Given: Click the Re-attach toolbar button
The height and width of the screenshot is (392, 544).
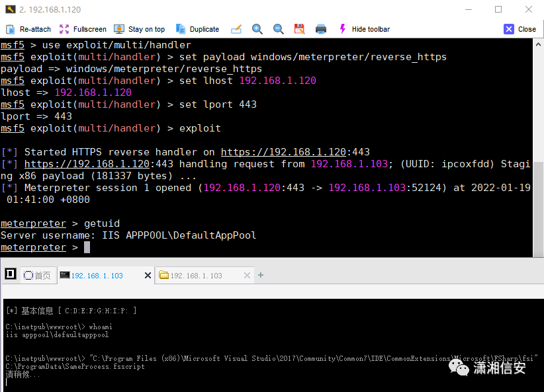Looking at the screenshot, I should click(28, 29).
